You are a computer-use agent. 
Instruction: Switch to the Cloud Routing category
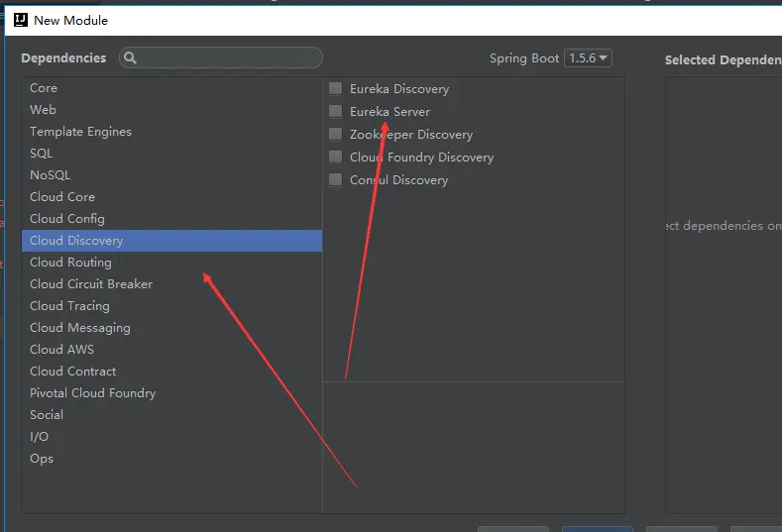click(x=171, y=263)
